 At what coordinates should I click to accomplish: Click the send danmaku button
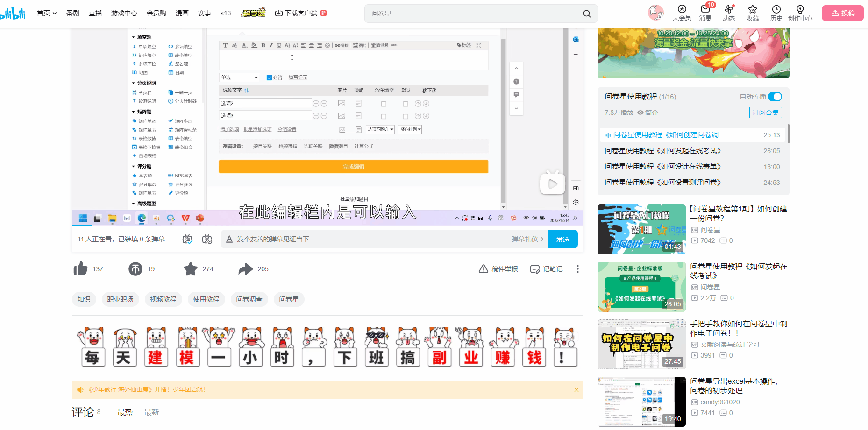click(562, 239)
